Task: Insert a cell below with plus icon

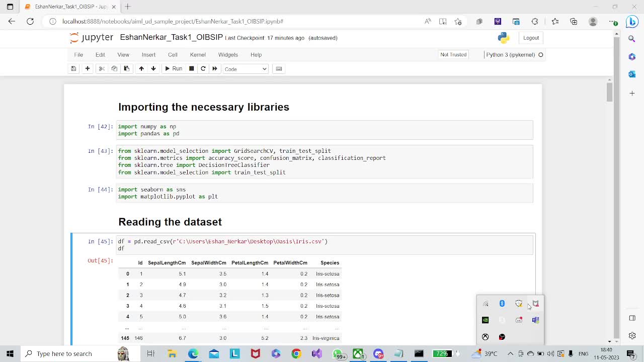Action: (x=88, y=69)
